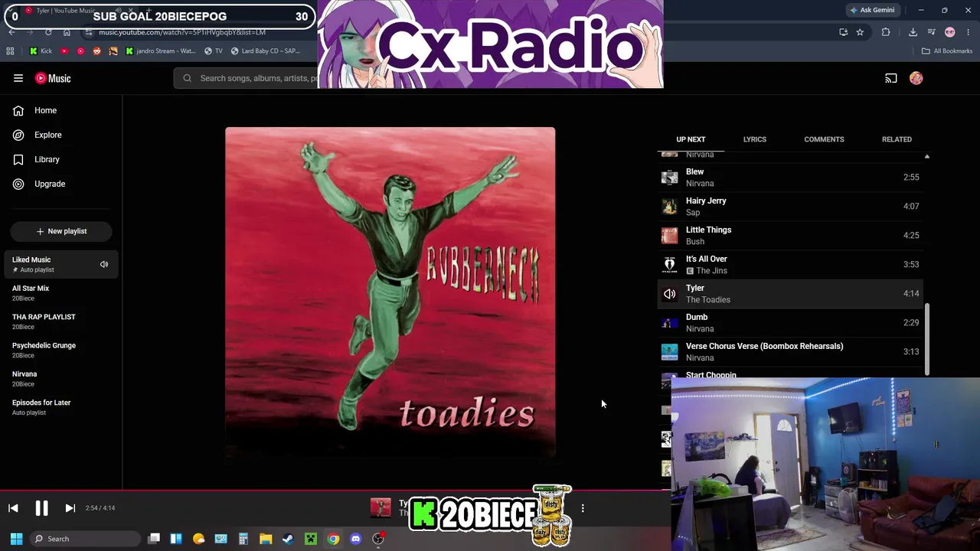This screenshot has height=551, width=980.
Task: Open the Nirvana playlist in the sidebar
Action: tap(61, 379)
